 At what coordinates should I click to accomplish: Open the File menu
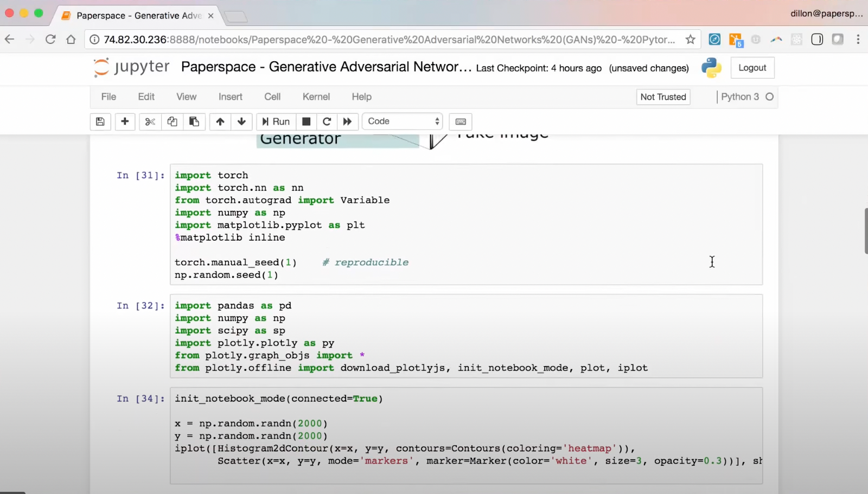point(108,97)
